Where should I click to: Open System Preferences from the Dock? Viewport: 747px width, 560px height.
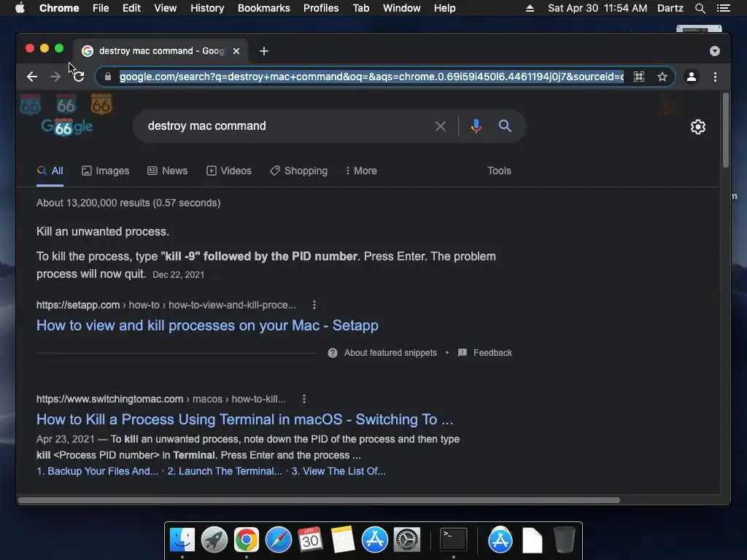coord(406,540)
